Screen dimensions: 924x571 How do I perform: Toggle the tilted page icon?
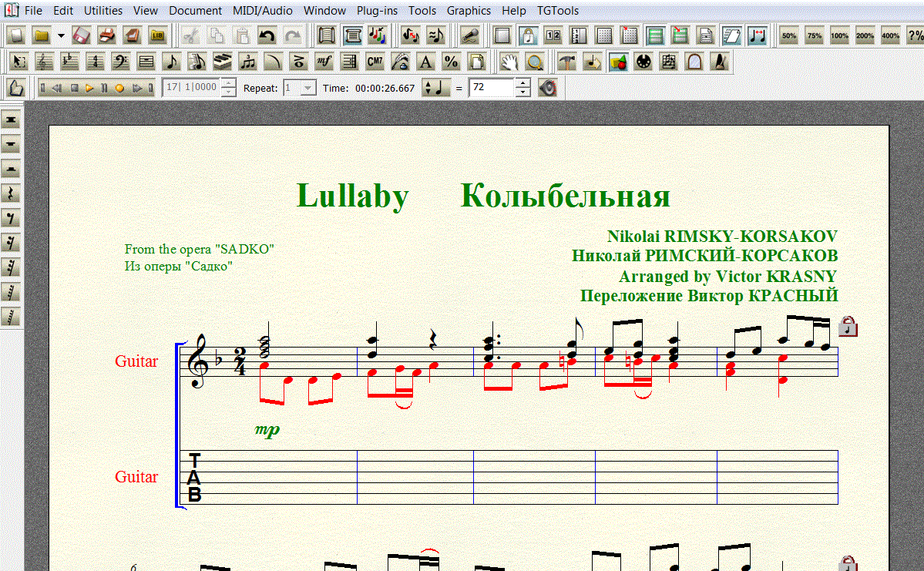point(731,35)
